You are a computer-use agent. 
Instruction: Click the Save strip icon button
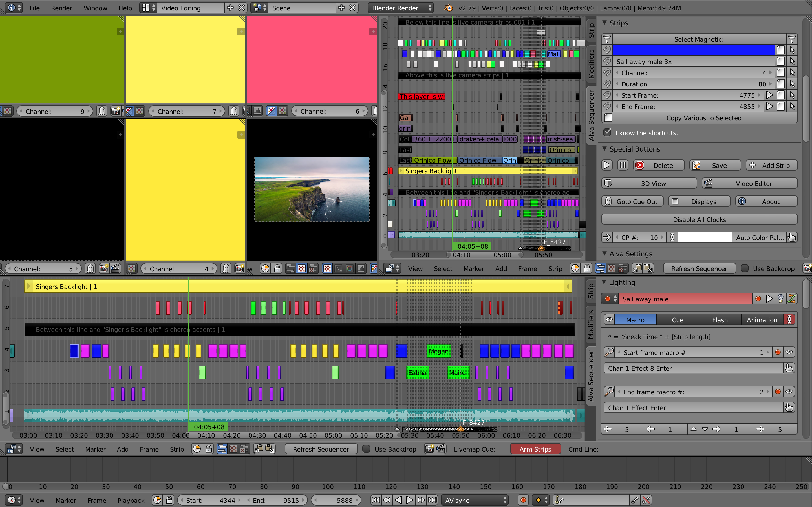pos(697,165)
